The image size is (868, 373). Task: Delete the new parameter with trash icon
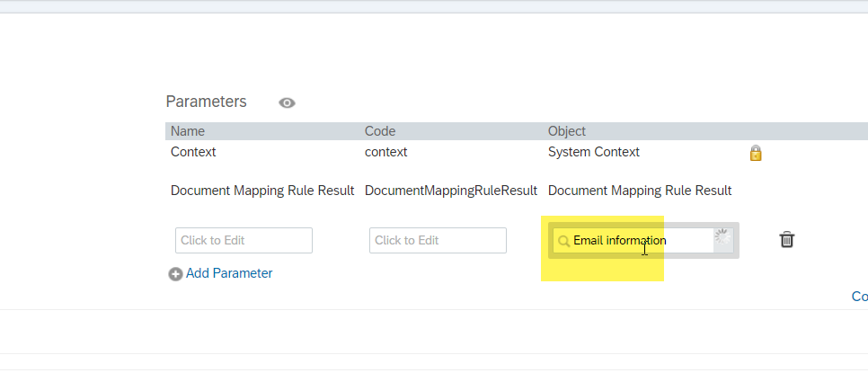[x=786, y=240]
